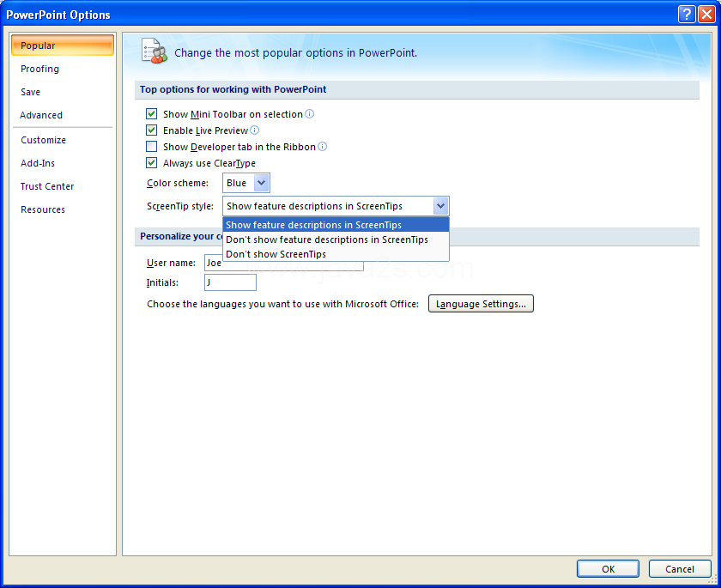
Task: Show info for Developer tab option
Action: click(x=323, y=146)
